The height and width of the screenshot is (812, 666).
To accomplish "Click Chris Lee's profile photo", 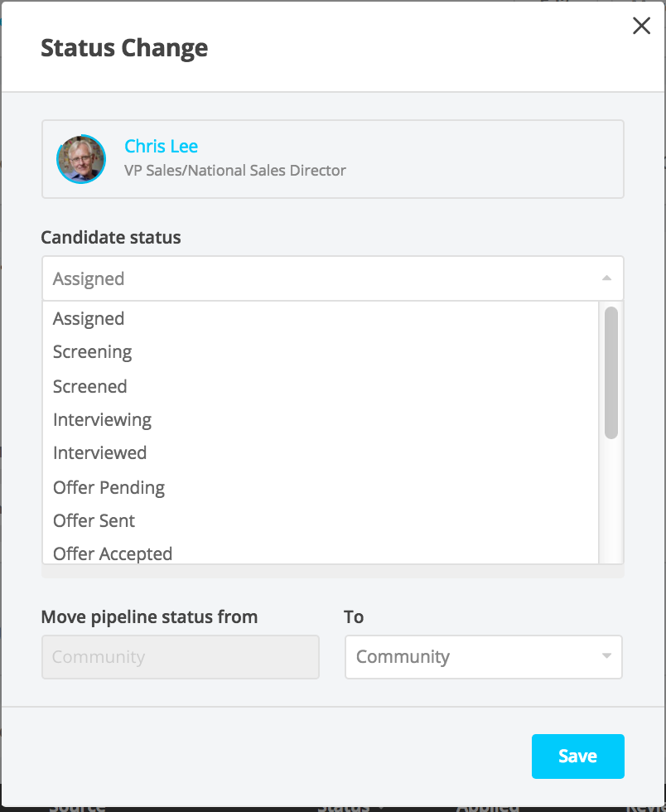I will [81, 159].
